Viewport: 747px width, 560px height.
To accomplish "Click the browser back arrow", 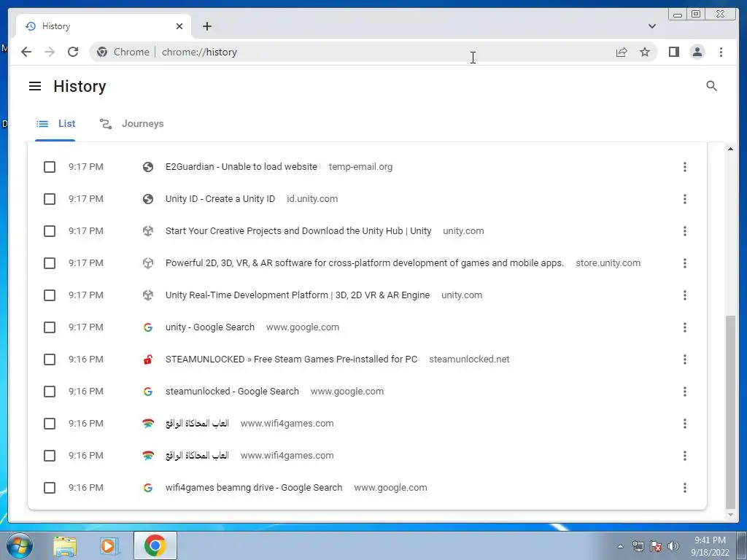I will [x=26, y=52].
